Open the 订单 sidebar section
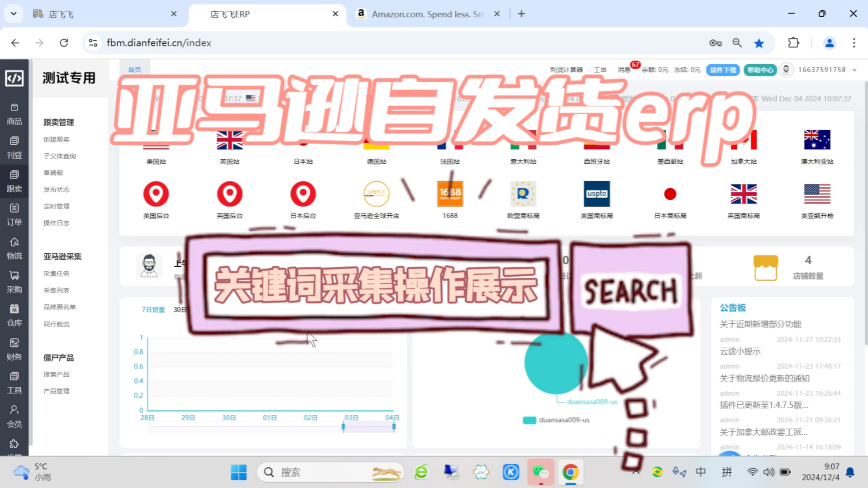The height and width of the screenshot is (488, 868). (14, 215)
